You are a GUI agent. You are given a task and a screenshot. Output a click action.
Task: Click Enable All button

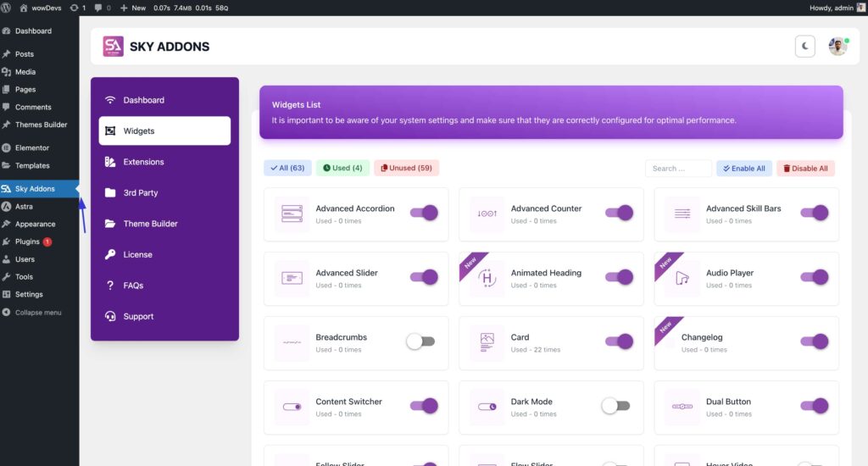pyautogui.click(x=744, y=169)
